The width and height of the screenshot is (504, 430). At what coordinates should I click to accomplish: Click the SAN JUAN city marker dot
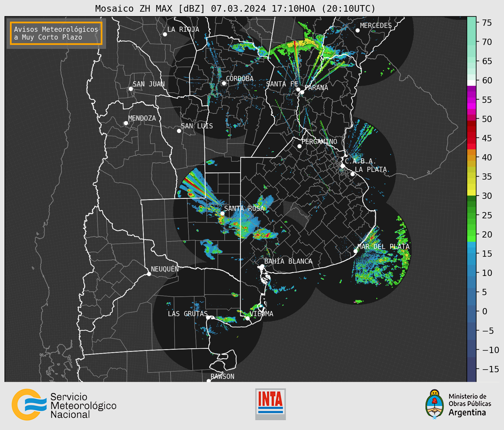pos(131,89)
